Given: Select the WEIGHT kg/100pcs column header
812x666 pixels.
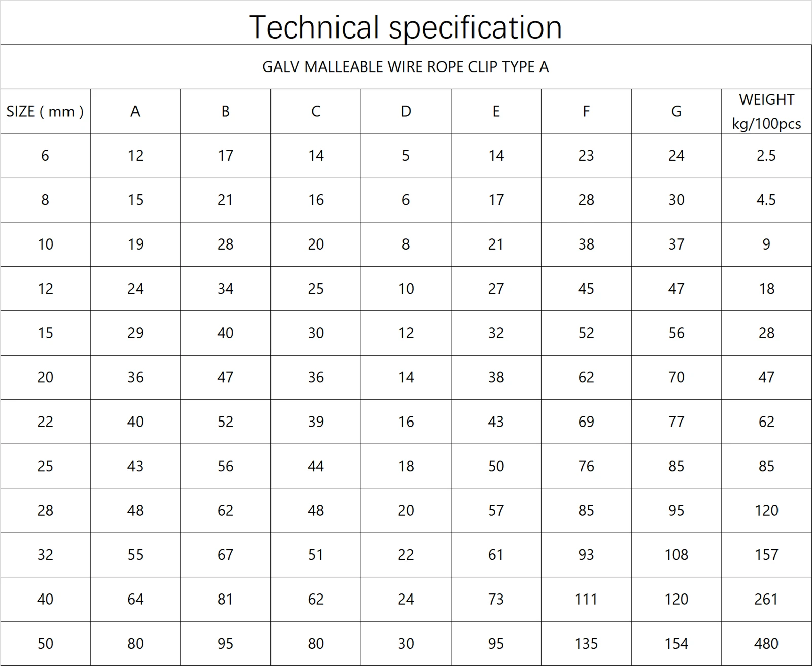Looking at the screenshot, I should tap(766, 112).
